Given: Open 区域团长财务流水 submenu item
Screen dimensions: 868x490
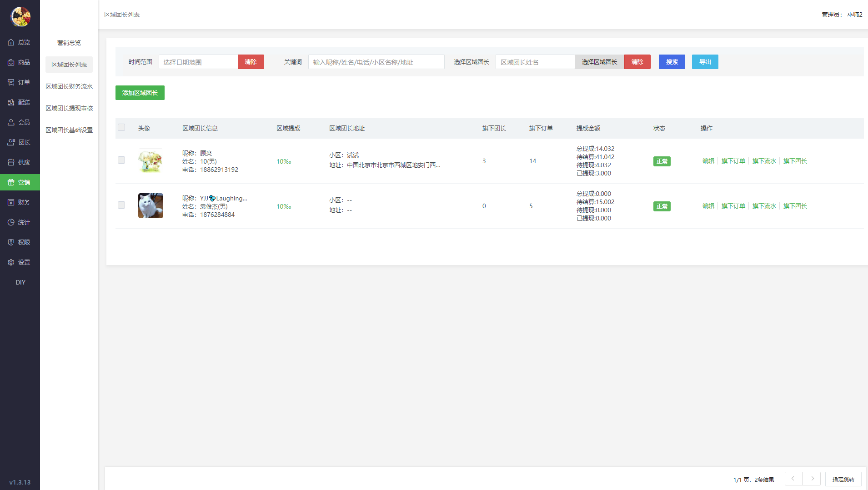Looking at the screenshot, I should tap(69, 86).
